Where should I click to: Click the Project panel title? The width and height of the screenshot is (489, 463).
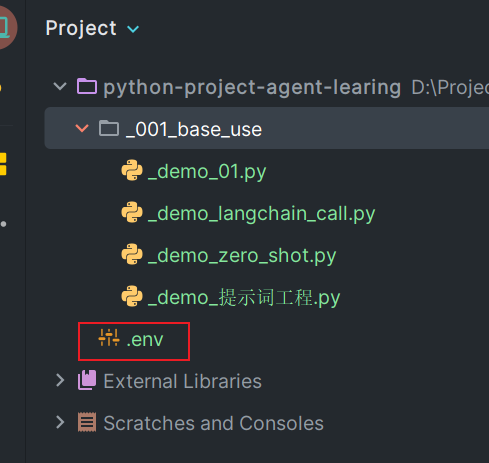(x=81, y=28)
